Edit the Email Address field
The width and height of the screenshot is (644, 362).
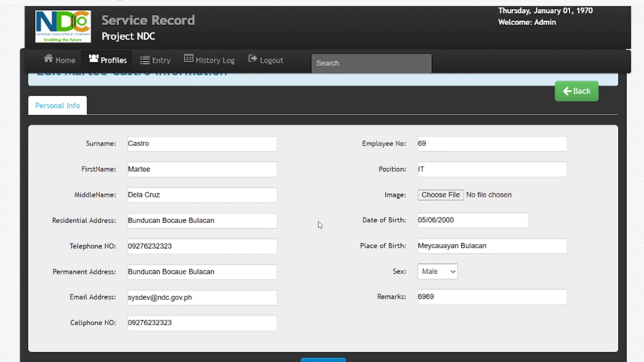pos(202,298)
